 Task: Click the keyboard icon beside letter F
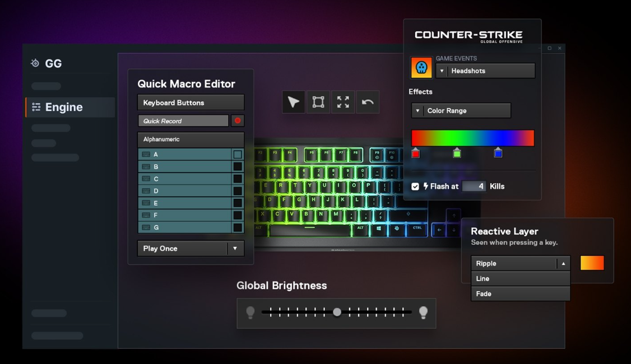click(146, 215)
